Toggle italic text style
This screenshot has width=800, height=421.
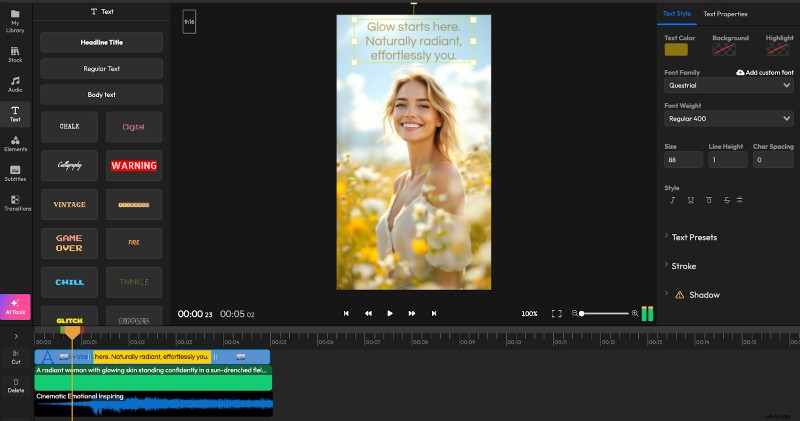click(x=673, y=200)
